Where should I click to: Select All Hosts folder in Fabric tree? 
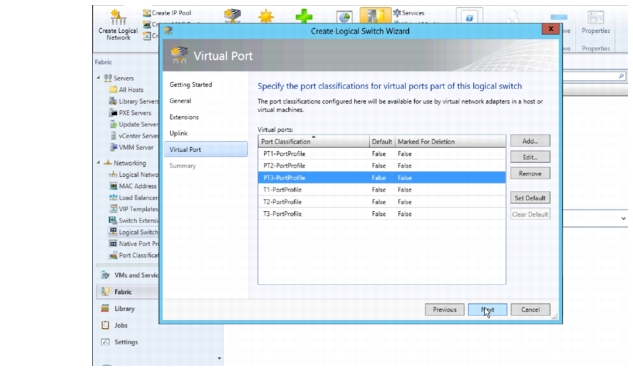pos(126,90)
